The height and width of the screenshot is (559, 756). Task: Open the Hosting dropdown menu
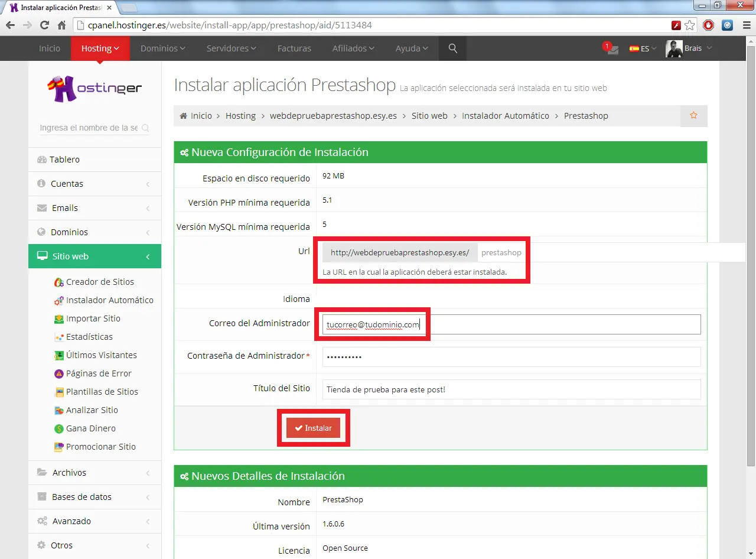tap(100, 48)
